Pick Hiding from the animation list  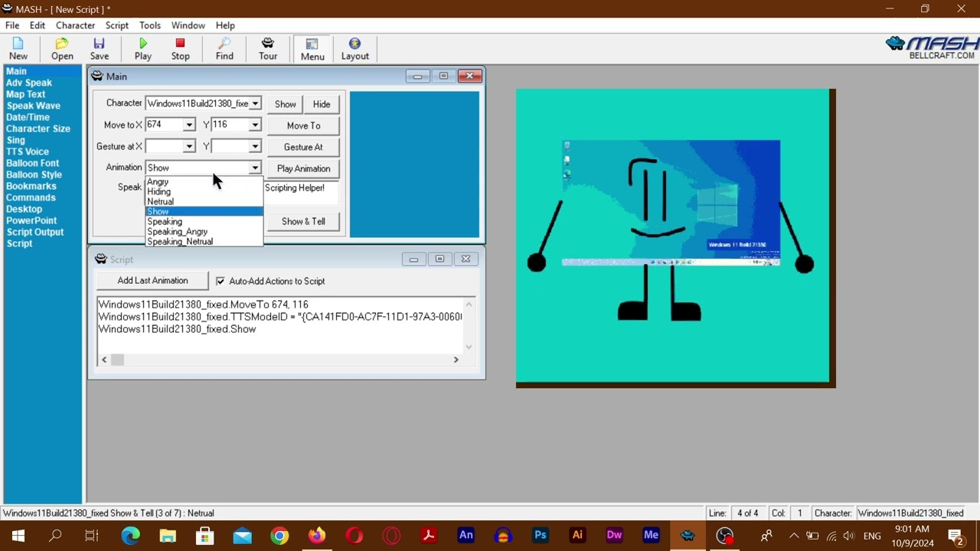click(204, 191)
